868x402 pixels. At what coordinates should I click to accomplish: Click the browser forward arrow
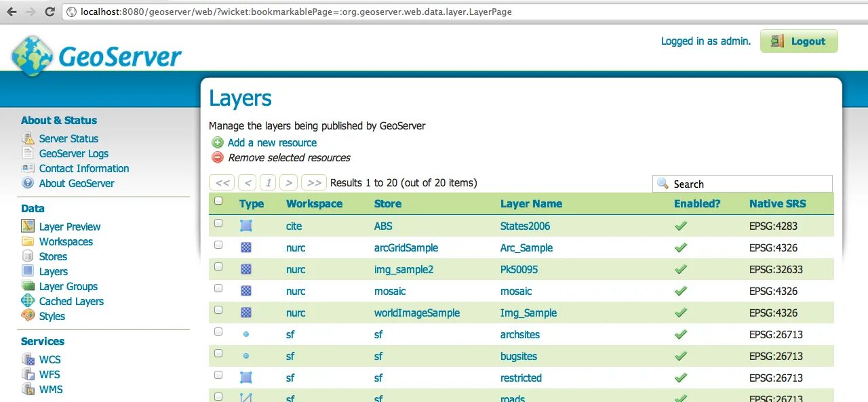coord(31,12)
